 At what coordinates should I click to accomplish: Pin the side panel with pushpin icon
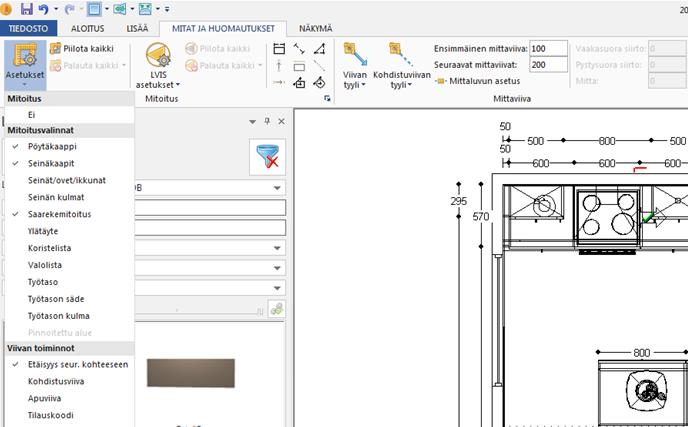267,121
